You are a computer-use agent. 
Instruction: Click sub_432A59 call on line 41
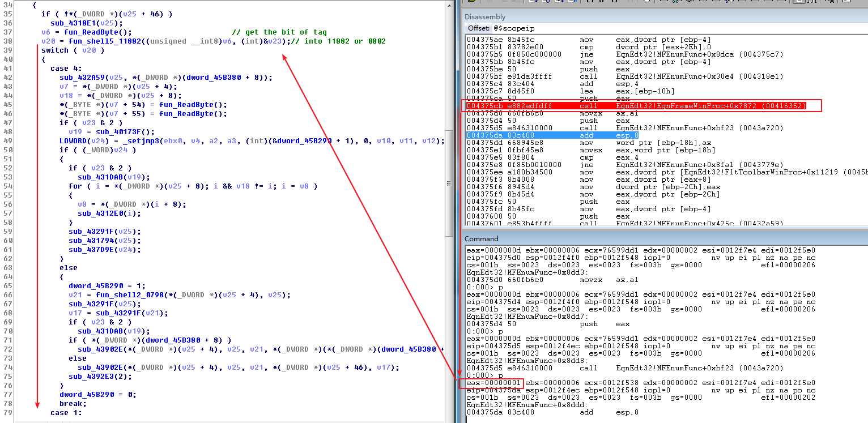pos(166,77)
